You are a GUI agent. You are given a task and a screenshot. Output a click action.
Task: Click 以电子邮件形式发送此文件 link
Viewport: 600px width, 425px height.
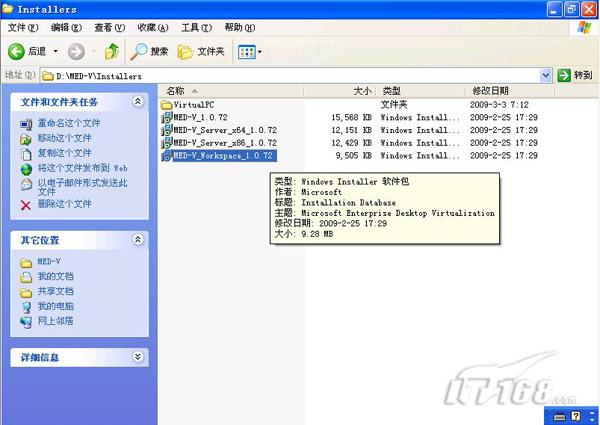[82, 187]
